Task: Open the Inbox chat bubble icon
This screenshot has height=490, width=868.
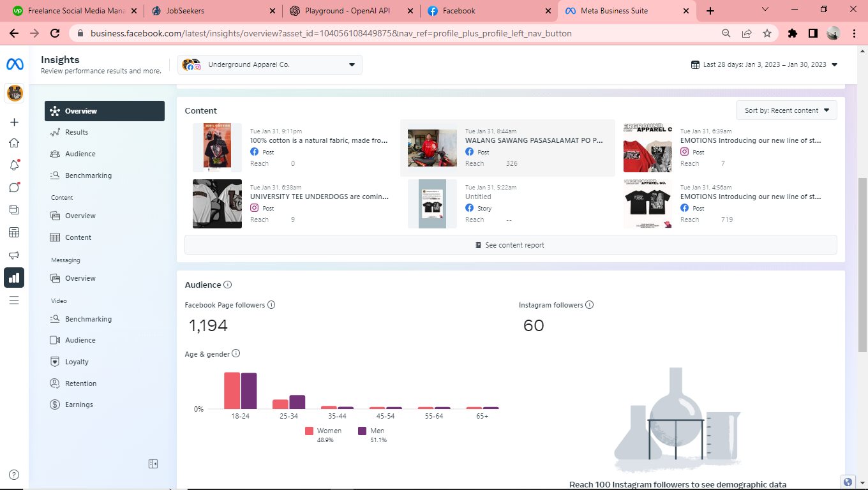Action: pos(14,188)
